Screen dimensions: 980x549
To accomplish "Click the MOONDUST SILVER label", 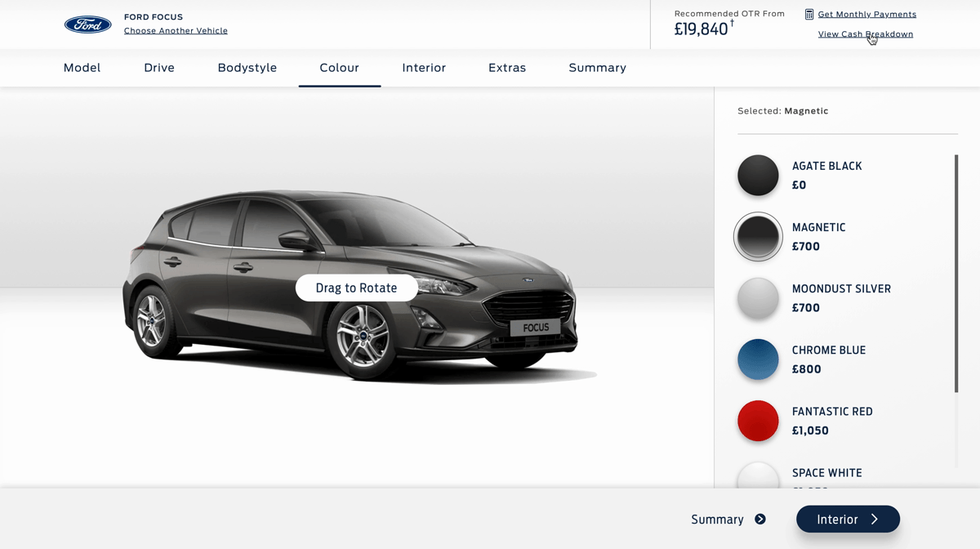I will click(x=841, y=289).
